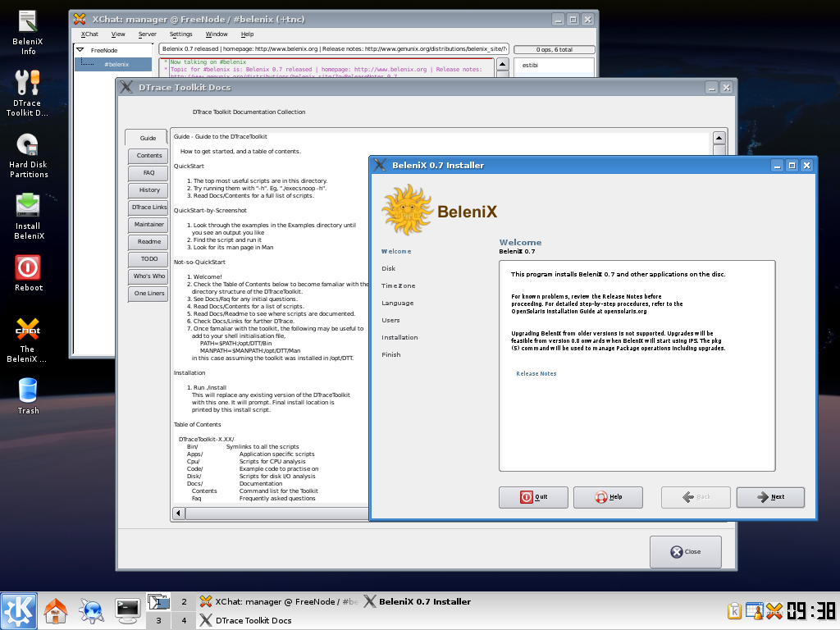Select Welcome step in installer sidebar
Viewport: 840px width, 630px height.
tap(396, 251)
